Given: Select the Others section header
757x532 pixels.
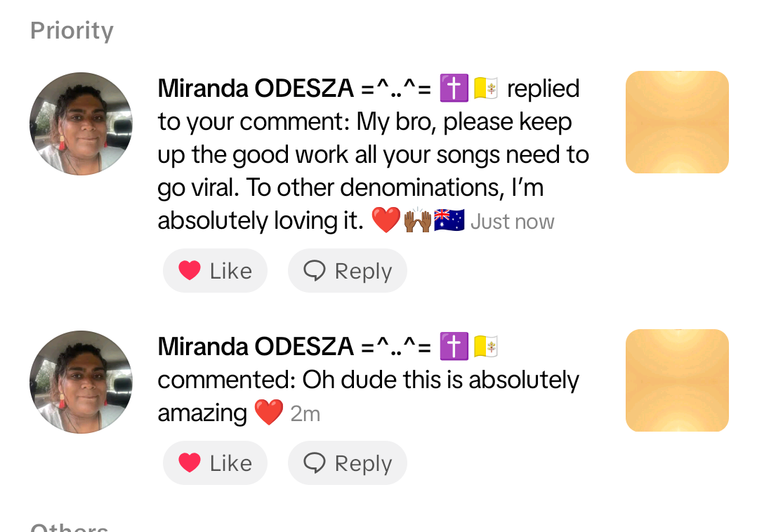Looking at the screenshot, I should point(70,526).
